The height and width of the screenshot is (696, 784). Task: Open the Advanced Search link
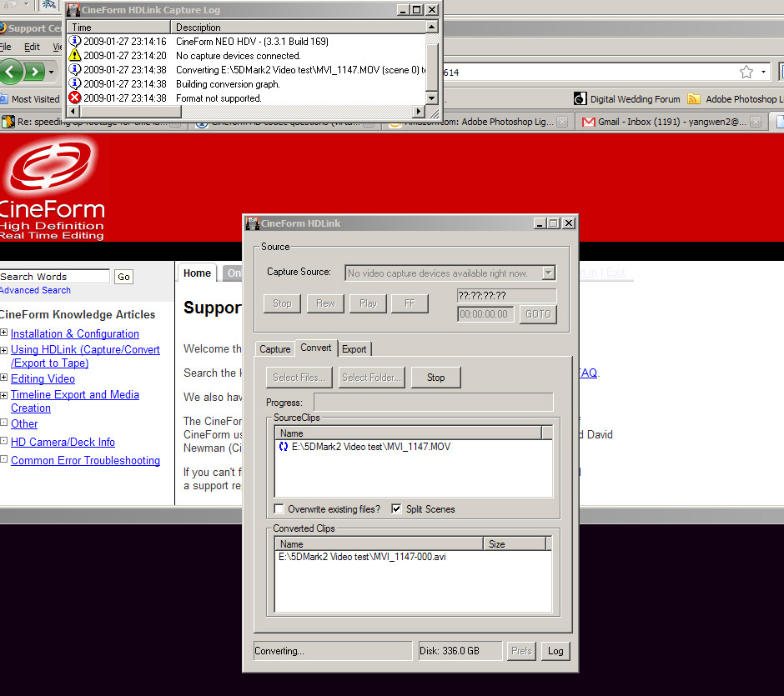35,290
